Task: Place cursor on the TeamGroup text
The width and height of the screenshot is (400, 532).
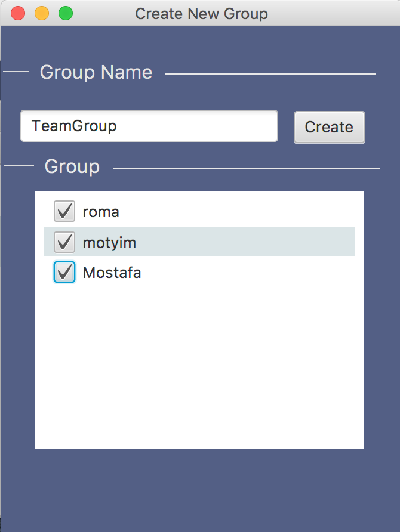Action: click(74, 126)
